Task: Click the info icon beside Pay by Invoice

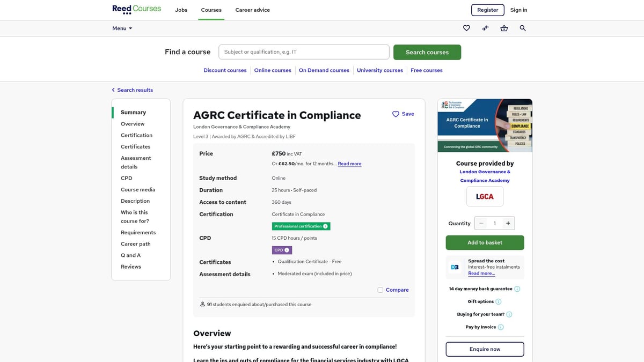Action: (x=500, y=327)
